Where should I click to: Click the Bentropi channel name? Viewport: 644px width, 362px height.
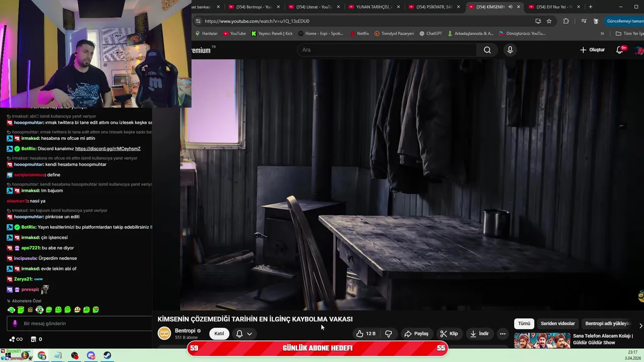point(185,331)
